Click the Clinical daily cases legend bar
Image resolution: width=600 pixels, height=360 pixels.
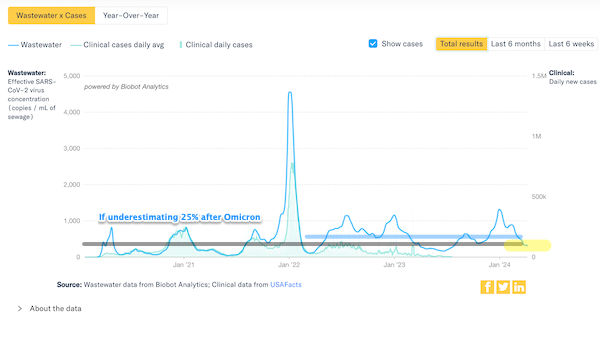[x=181, y=45]
